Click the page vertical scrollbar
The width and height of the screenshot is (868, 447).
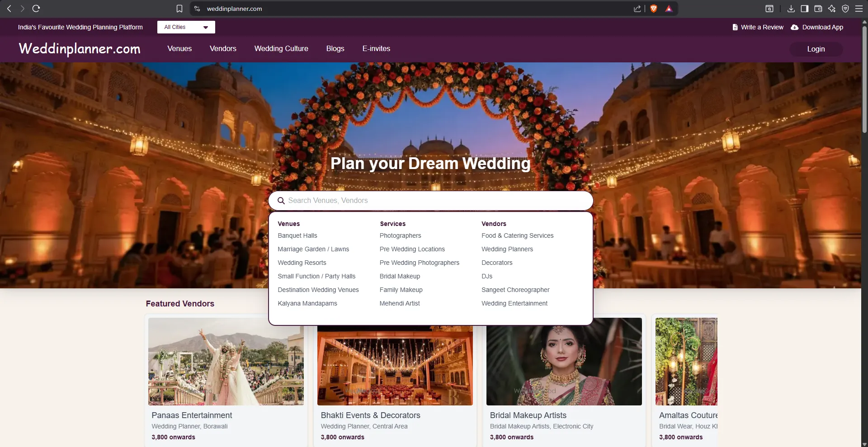864,79
